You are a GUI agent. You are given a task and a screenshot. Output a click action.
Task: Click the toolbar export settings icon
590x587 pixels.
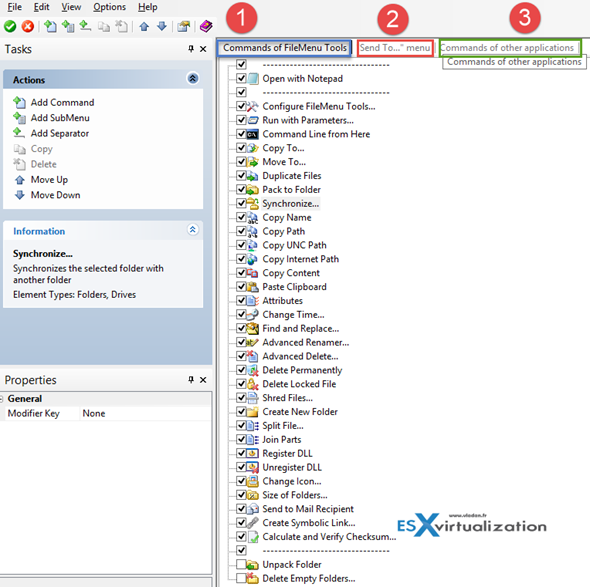184,26
